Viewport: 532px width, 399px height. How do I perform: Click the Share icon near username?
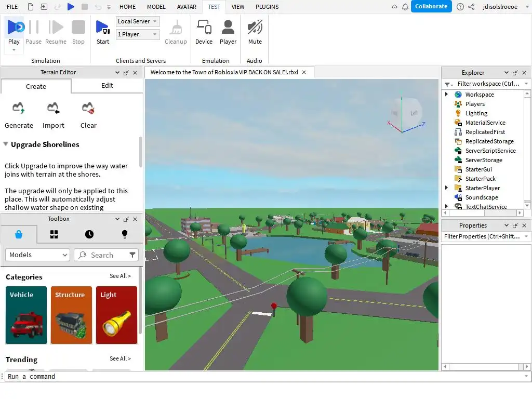471,7
